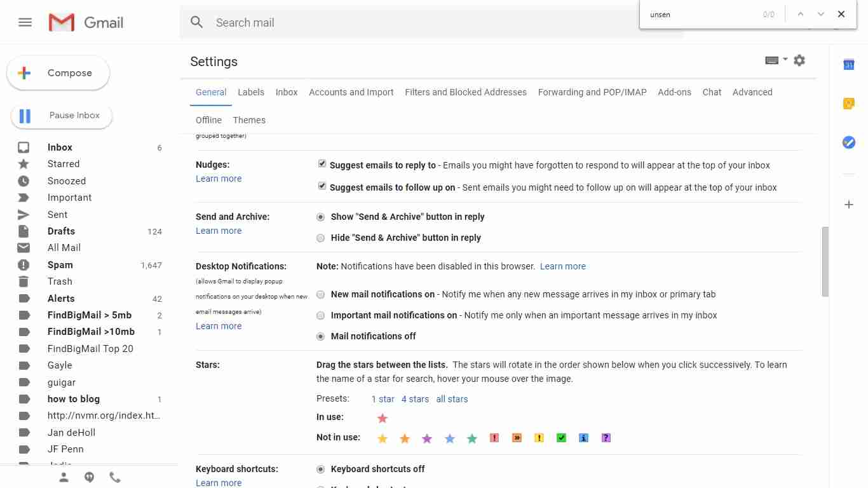Viewport: 868px width, 488px height.
Task: Select the orange double-arrow guillemet icon
Action: 517,438
